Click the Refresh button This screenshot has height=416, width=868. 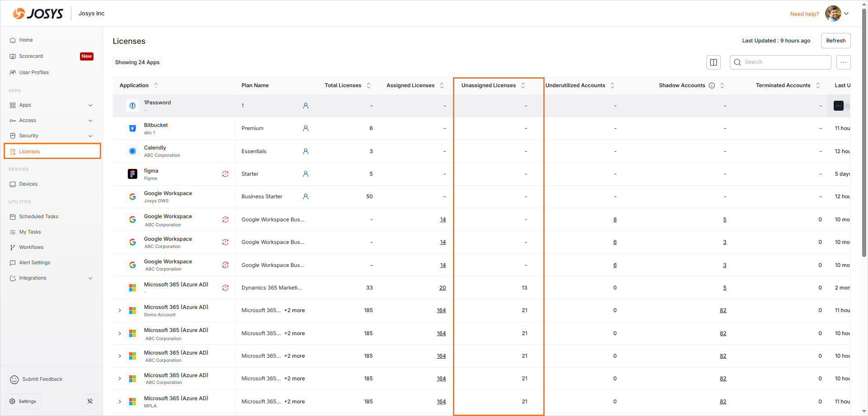pyautogui.click(x=835, y=41)
